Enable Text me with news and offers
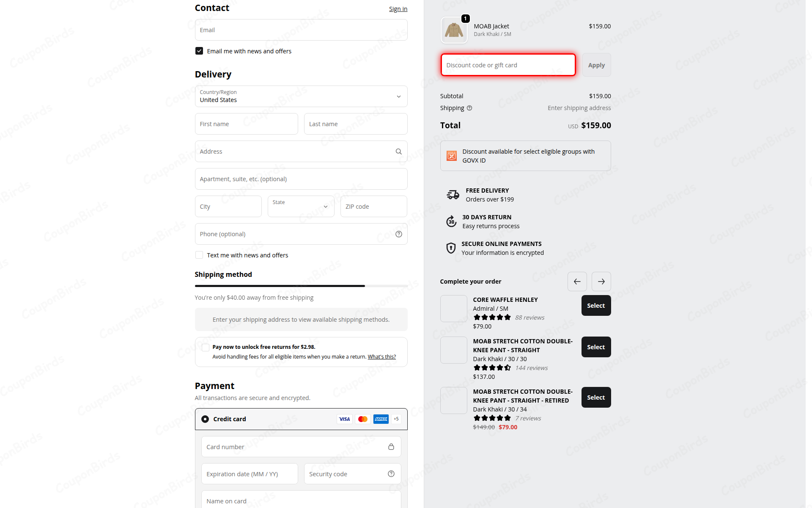This screenshot has width=812, height=508. tap(199, 255)
